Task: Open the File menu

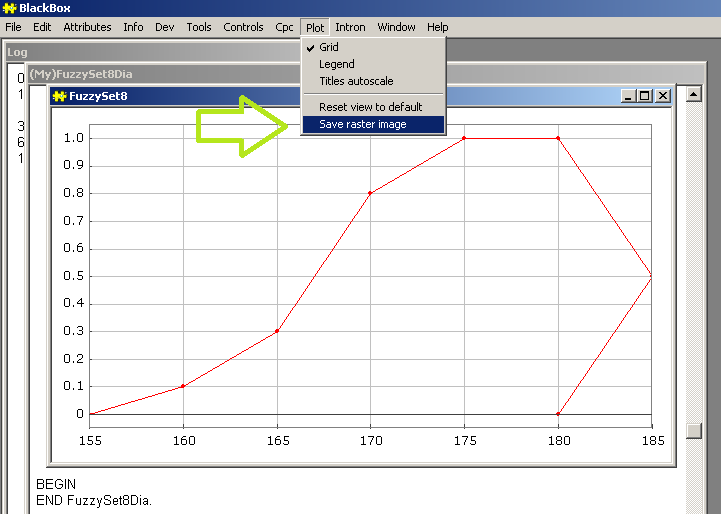Action: click(14, 27)
